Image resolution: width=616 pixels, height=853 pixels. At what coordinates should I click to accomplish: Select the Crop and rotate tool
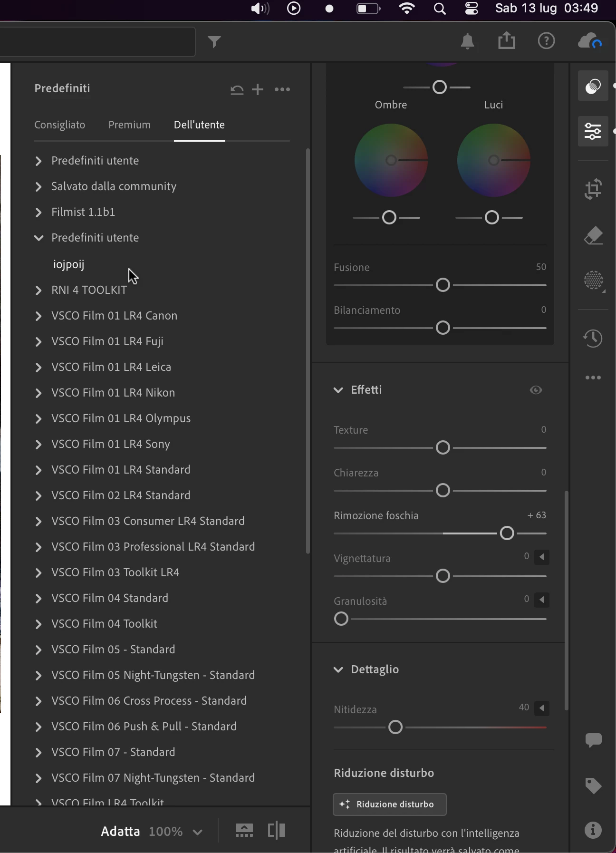tap(593, 189)
